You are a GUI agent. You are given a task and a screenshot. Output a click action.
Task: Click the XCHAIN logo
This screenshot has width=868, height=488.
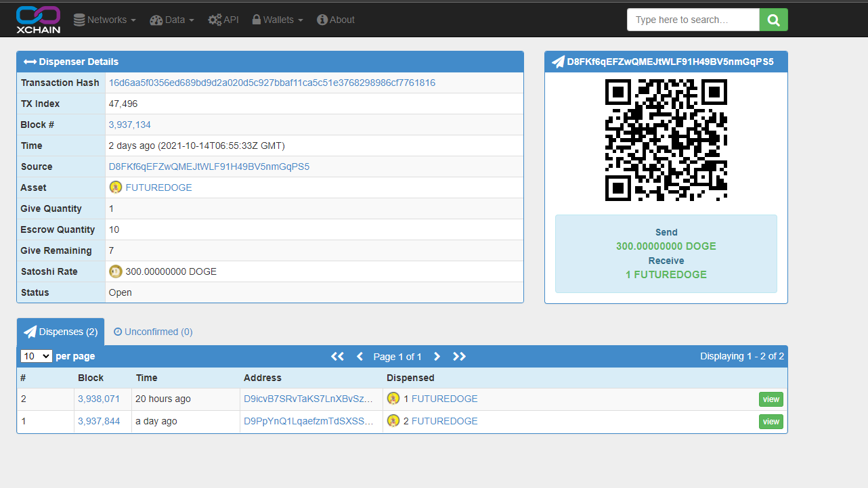tap(39, 20)
